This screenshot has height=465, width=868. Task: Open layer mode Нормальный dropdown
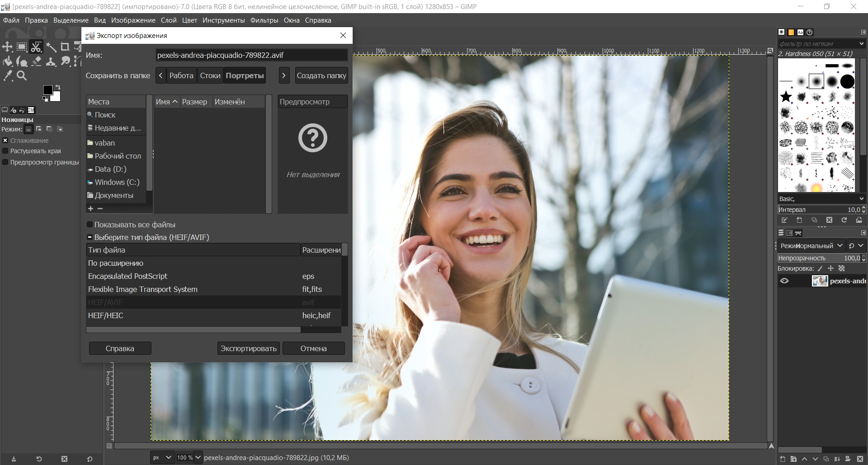tap(811, 246)
